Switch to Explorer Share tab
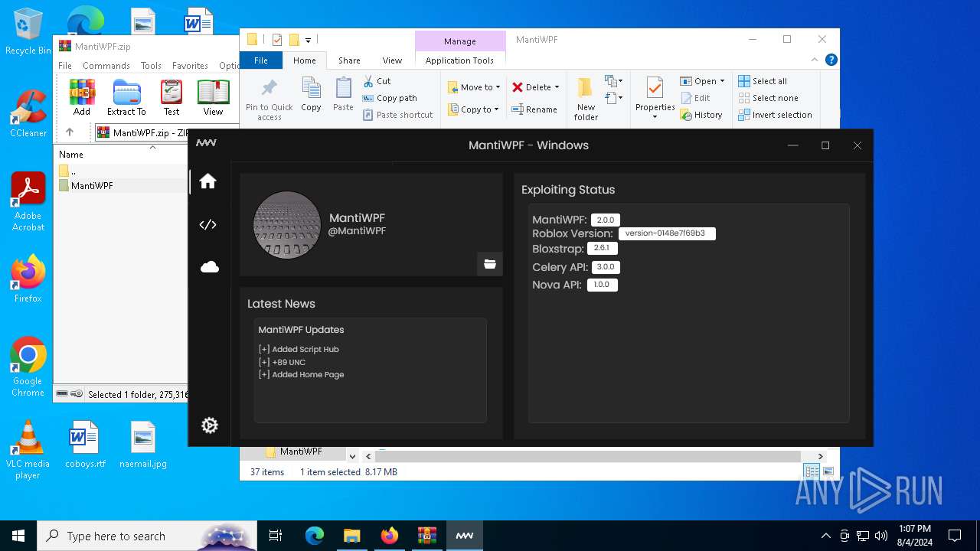This screenshot has height=551, width=980. pos(349,60)
